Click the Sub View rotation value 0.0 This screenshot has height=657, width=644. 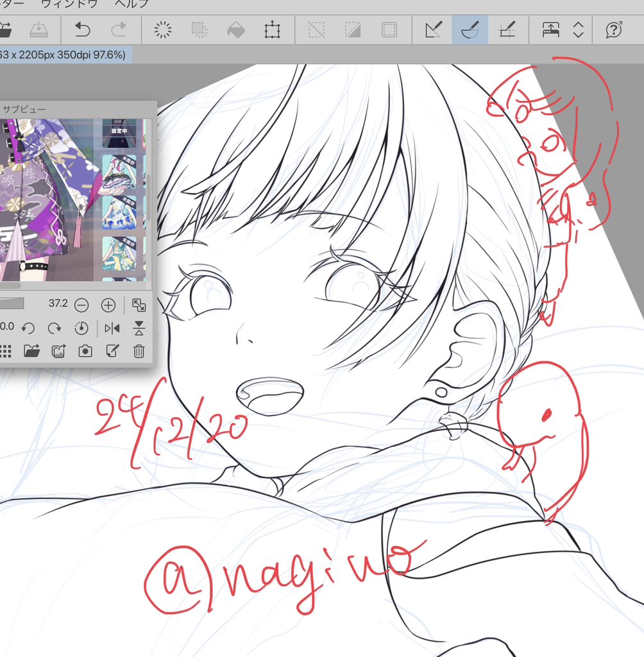pos(7,326)
